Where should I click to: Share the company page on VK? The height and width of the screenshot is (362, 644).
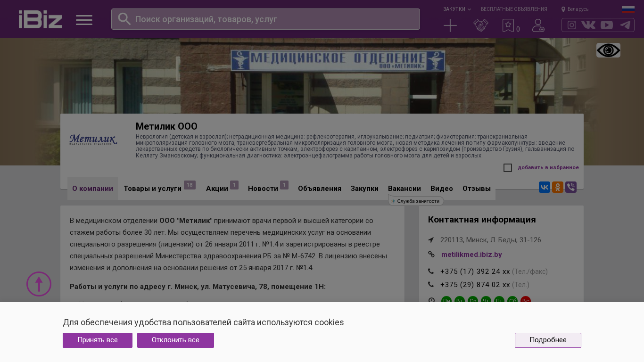[x=545, y=187]
